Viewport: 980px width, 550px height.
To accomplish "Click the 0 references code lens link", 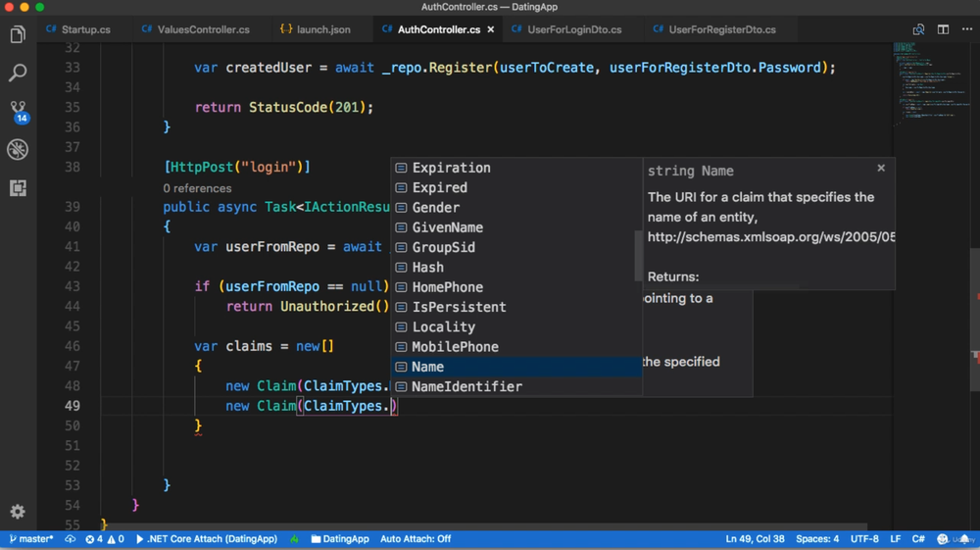I will 197,188.
